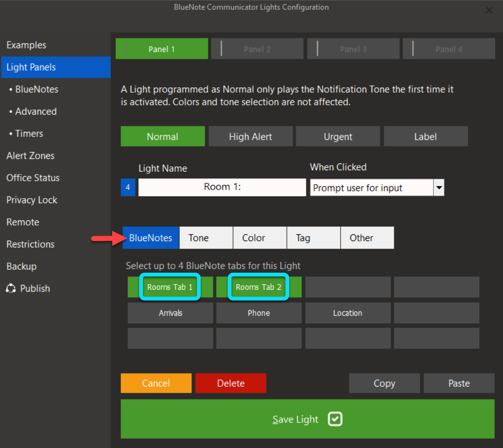Toggle the Rooms Tab 2 BlueNote
The width and height of the screenshot is (503, 448).
point(258,287)
